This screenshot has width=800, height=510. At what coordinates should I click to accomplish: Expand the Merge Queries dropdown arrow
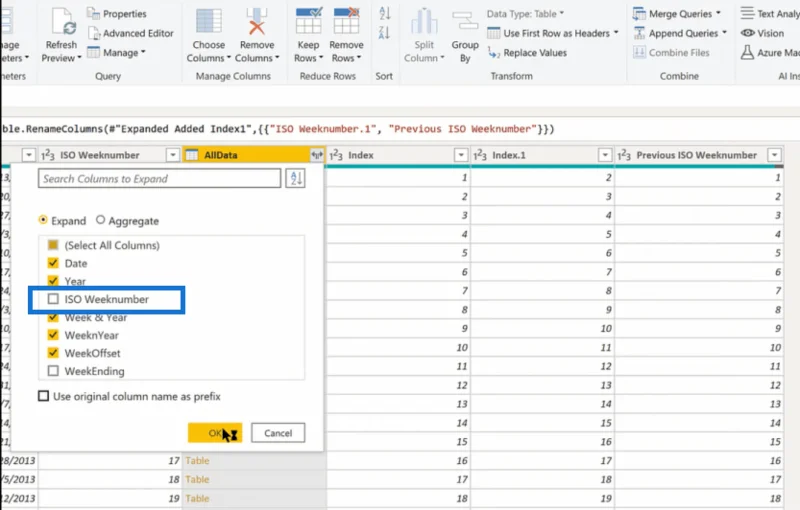pos(718,14)
